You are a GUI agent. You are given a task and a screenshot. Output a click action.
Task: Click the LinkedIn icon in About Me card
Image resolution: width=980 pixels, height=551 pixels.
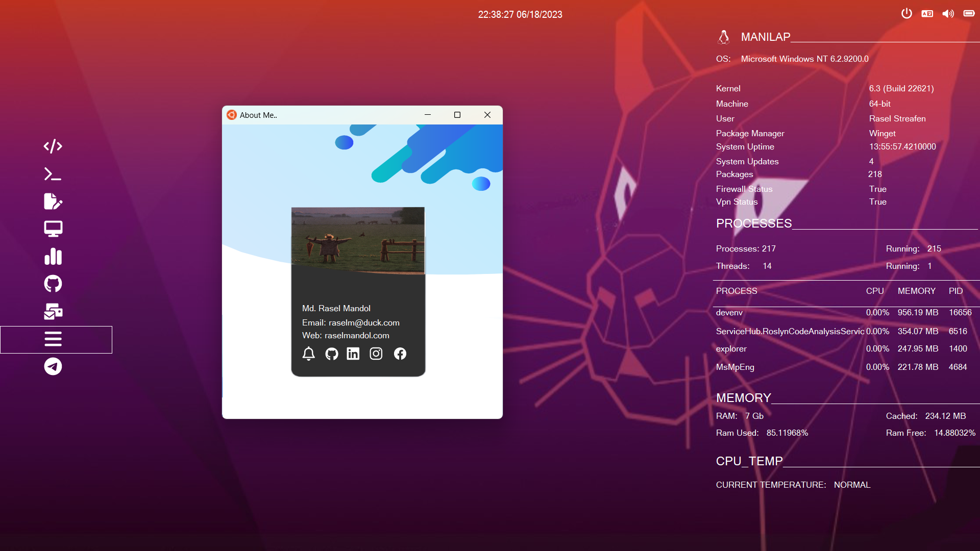[x=353, y=353]
